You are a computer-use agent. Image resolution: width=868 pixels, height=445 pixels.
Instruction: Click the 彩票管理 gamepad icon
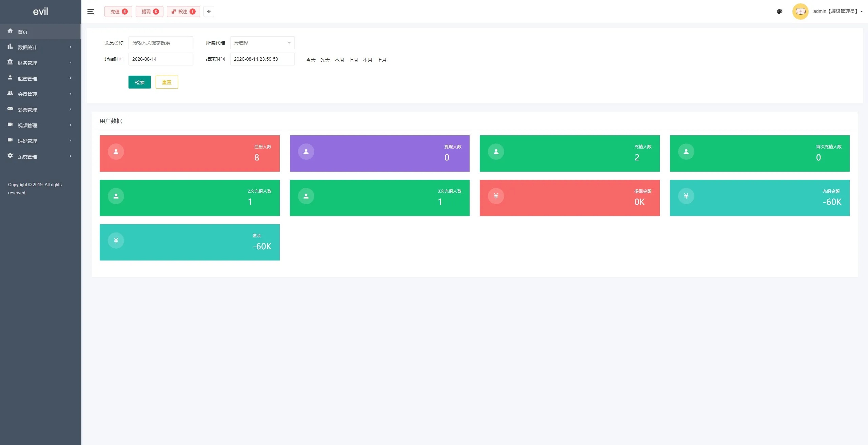(10, 109)
